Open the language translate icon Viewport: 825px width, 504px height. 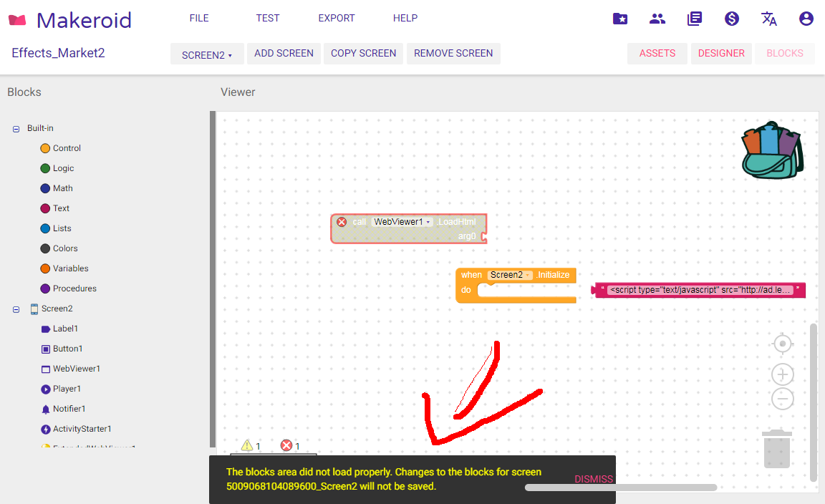[x=768, y=19]
